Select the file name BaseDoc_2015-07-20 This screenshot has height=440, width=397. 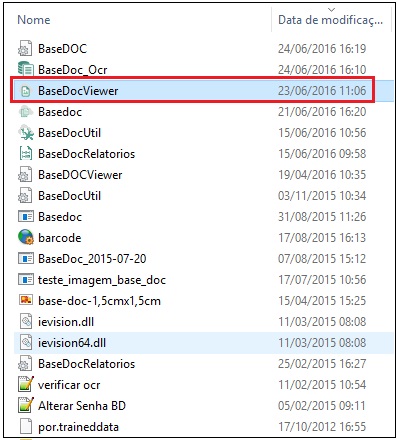pos(92,259)
